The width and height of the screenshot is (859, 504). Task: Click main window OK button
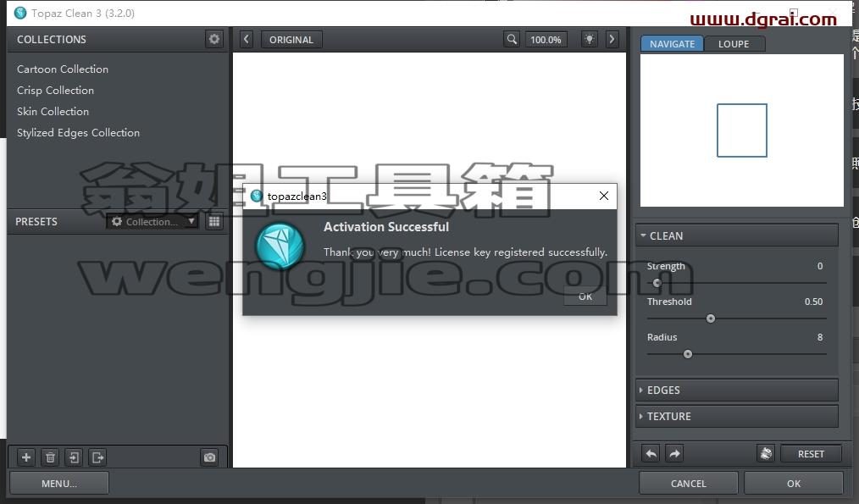[793, 483]
